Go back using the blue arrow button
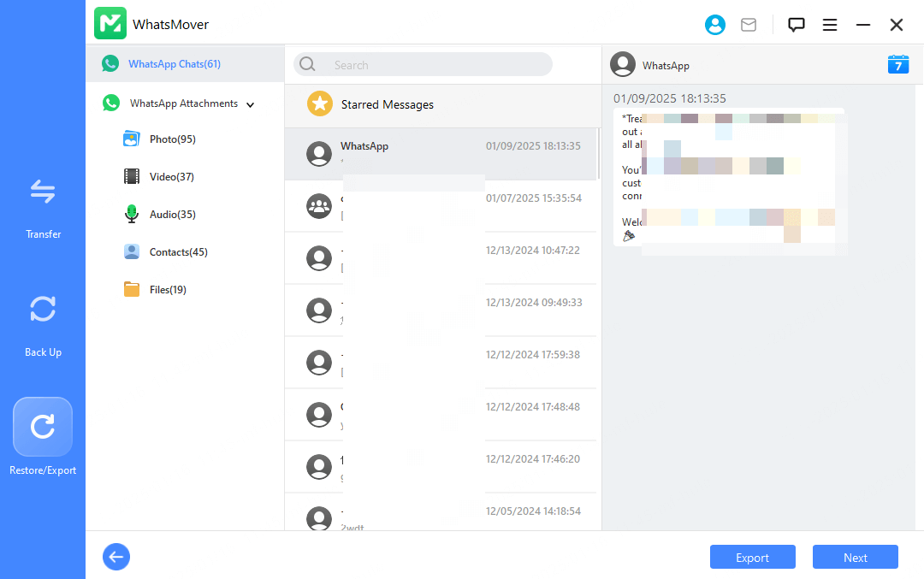Screen dimensions: 924x579 point(116,557)
